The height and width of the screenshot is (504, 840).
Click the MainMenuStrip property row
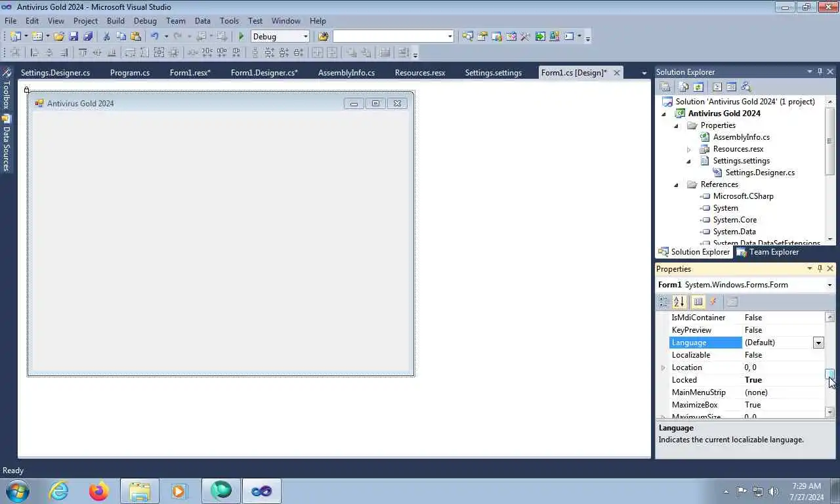[x=746, y=392]
